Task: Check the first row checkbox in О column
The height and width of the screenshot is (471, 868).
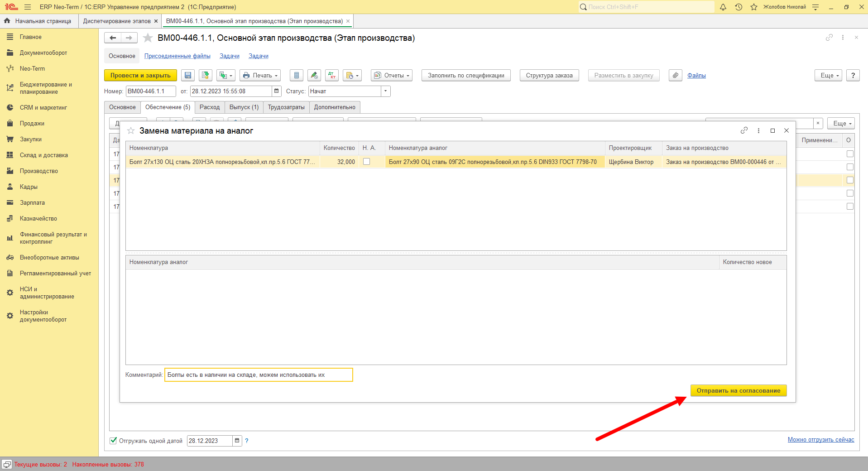Action: [x=850, y=154]
